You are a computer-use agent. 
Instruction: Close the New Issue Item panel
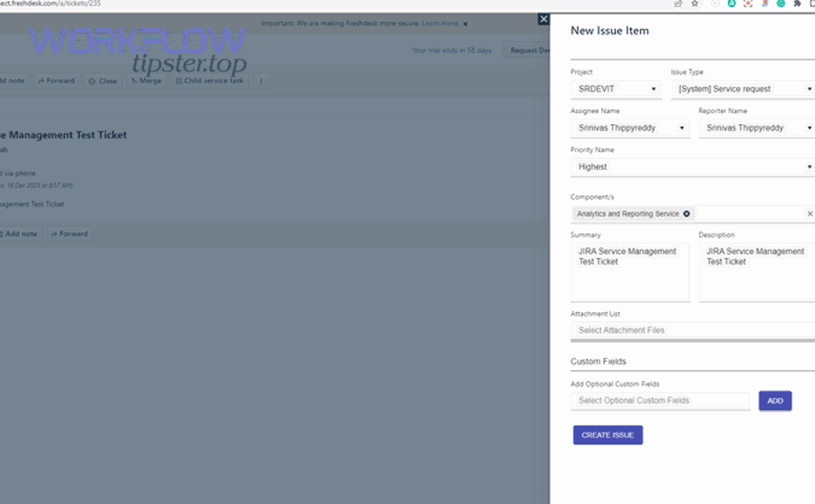(543, 19)
